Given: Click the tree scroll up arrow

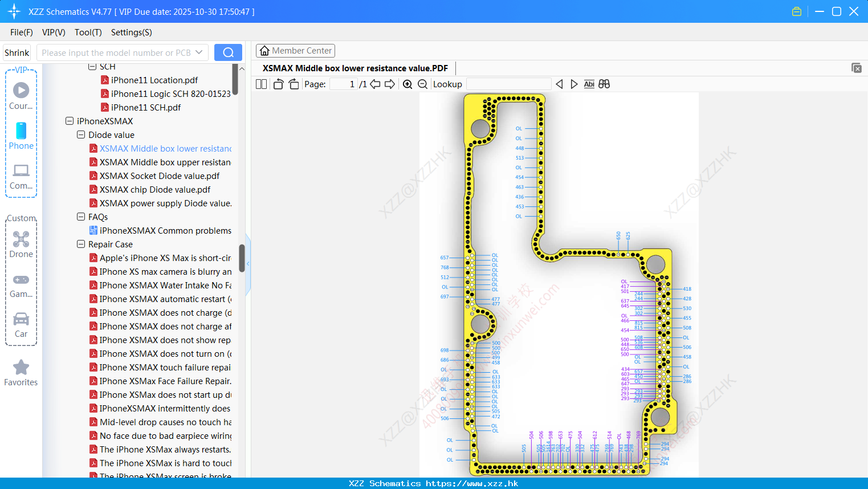Looking at the screenshot, I should click(x=242, y=68).
